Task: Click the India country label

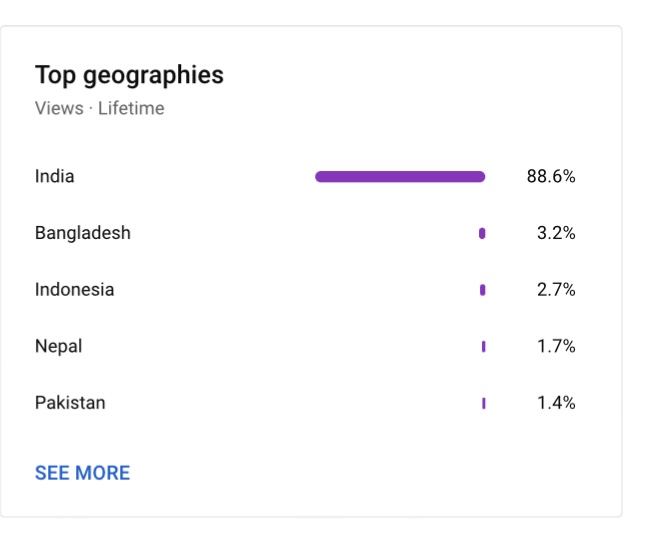Action: [x=54, y=176]
